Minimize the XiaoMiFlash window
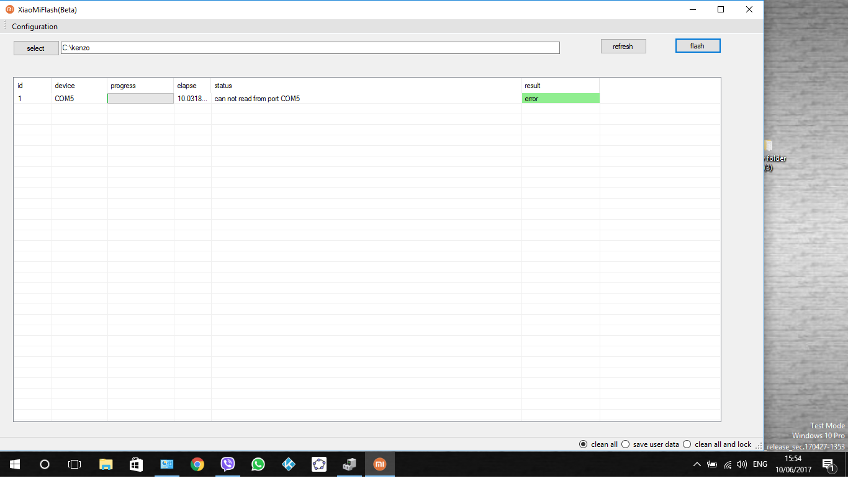 coord(692,9)
